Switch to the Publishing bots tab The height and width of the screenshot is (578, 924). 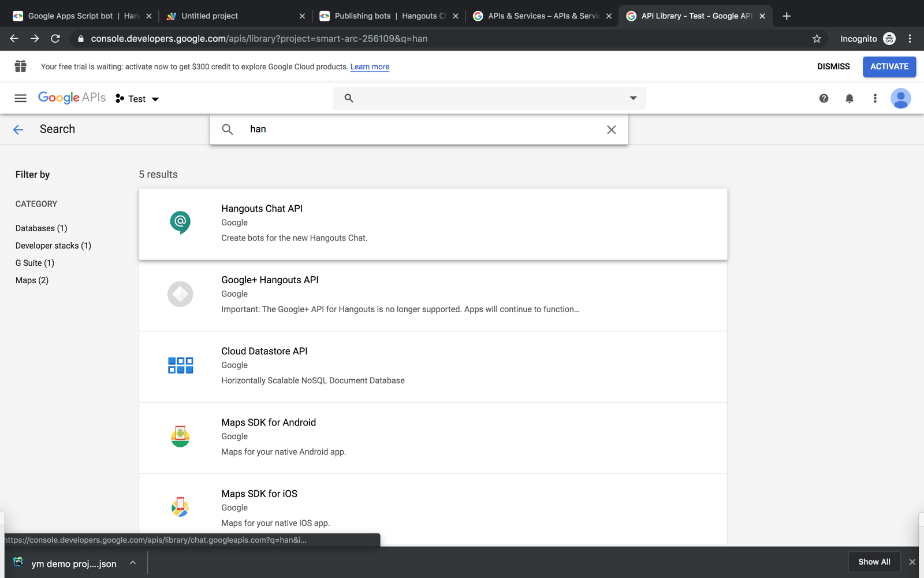389,16
